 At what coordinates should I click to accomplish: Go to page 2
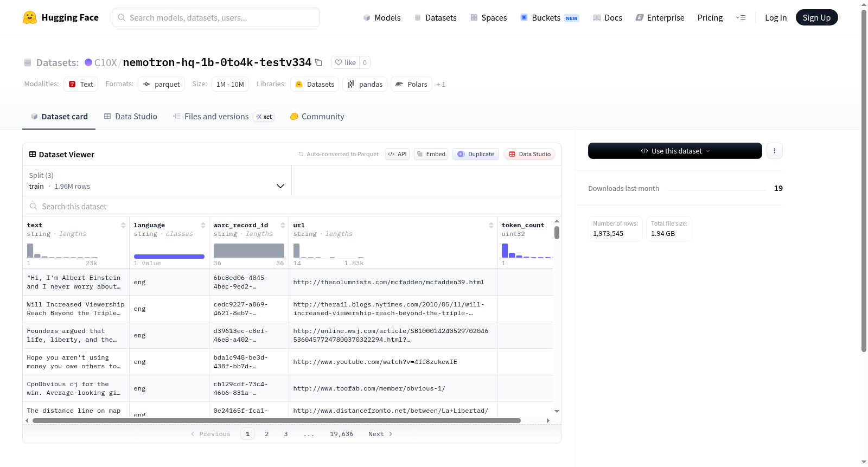point(267,434)
